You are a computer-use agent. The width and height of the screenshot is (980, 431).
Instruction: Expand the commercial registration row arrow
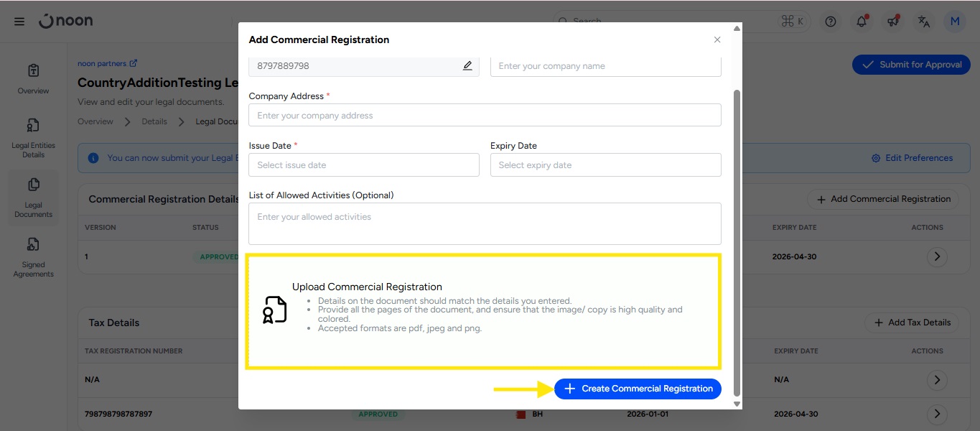point(936,256)
